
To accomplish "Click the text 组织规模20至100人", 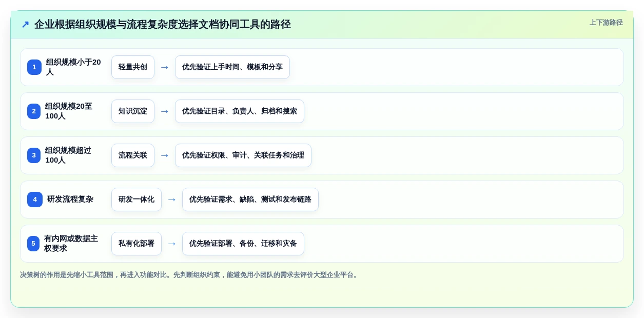I will [69, 111].
